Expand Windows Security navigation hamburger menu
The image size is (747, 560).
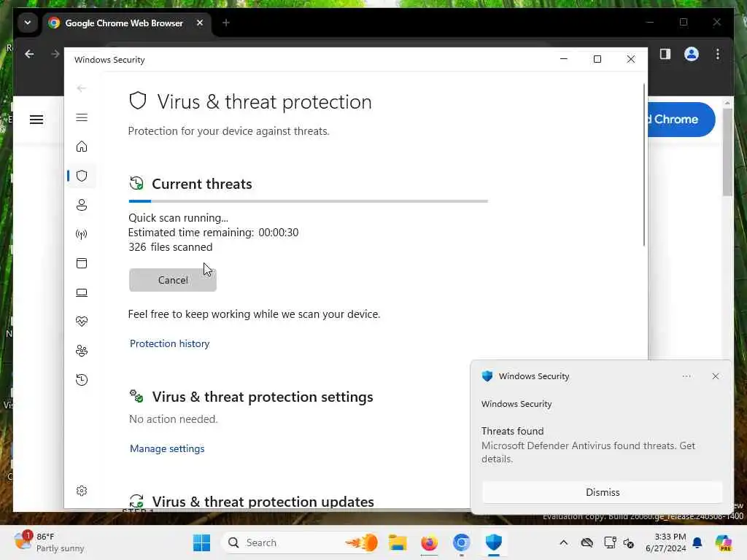tap(82, 117)
